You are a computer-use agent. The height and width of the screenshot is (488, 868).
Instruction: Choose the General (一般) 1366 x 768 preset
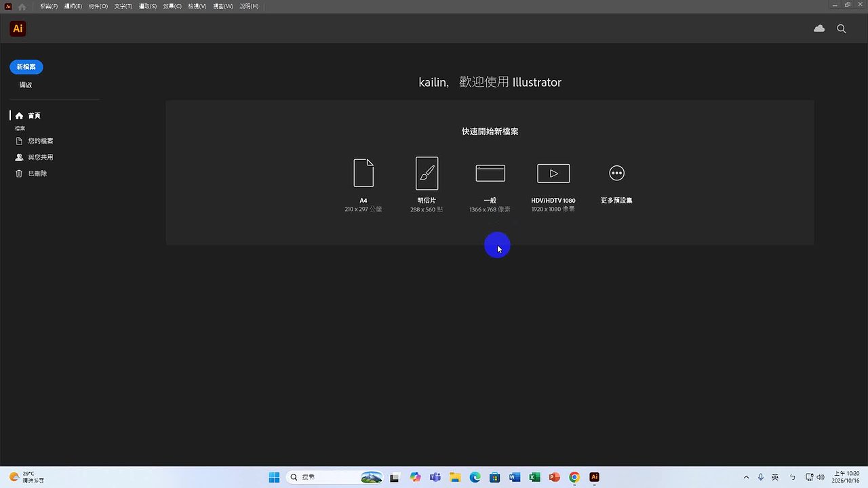pos(490,173)
